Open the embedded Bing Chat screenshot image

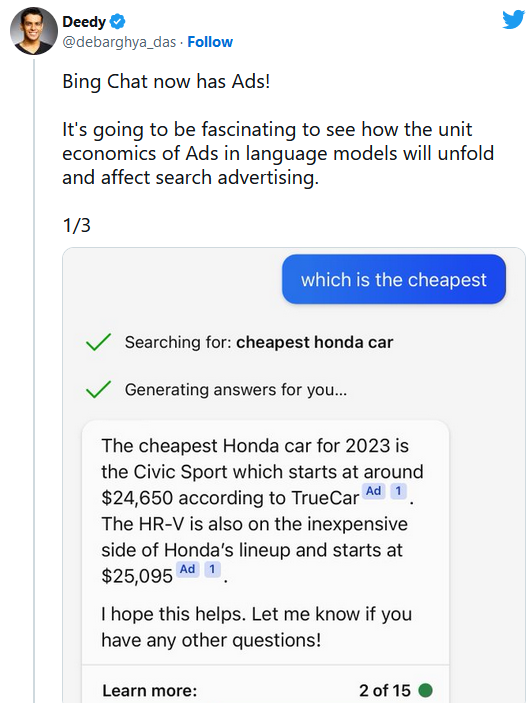coord(294,475)
